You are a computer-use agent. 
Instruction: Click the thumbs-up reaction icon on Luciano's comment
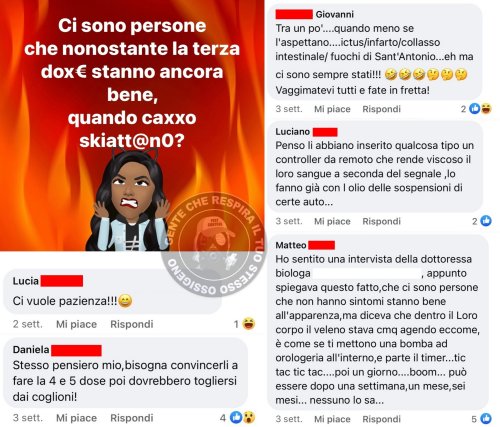pyautogui.click(x=486, y=221)
